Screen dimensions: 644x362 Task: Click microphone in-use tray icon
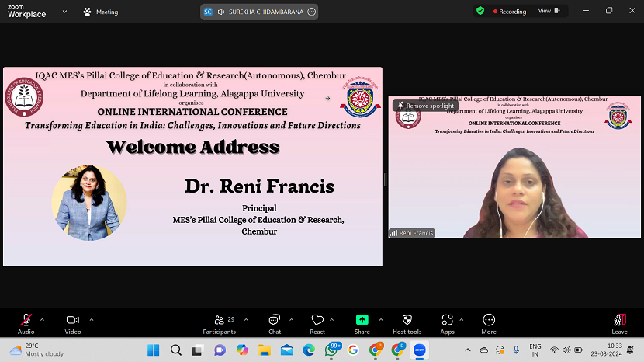click(516, 350)
